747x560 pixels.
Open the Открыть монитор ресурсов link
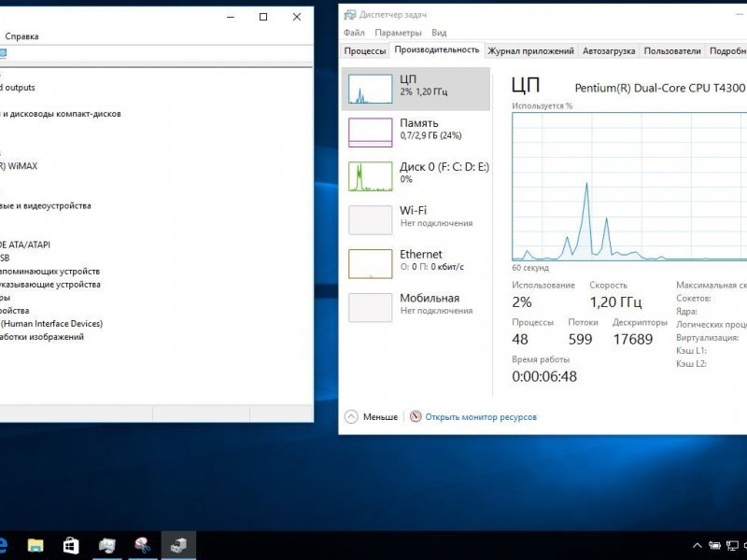click(x=481, y=417)
